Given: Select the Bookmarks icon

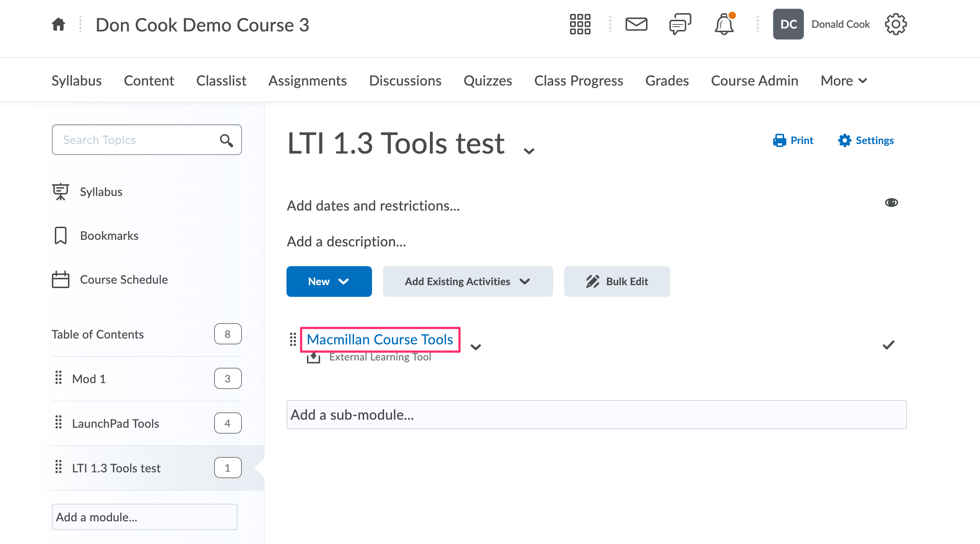Looking at the screenshot, I should point(61,235).
